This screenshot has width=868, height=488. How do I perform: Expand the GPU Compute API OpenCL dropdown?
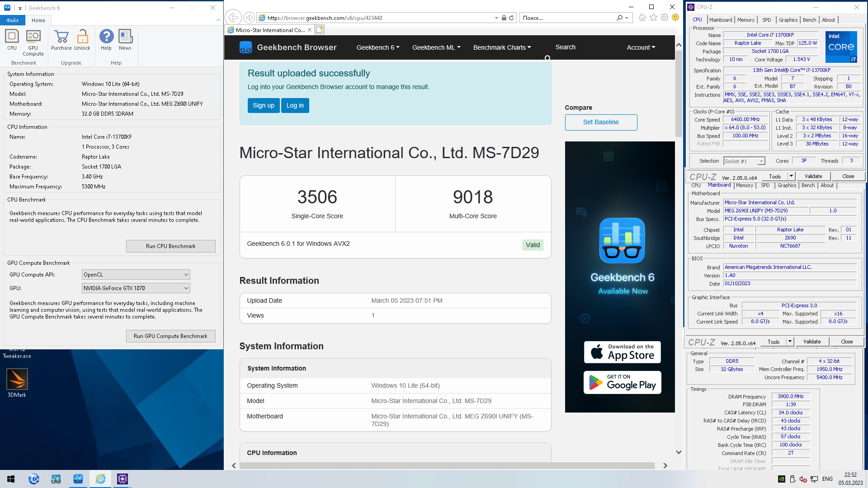(x=136, y=274)
